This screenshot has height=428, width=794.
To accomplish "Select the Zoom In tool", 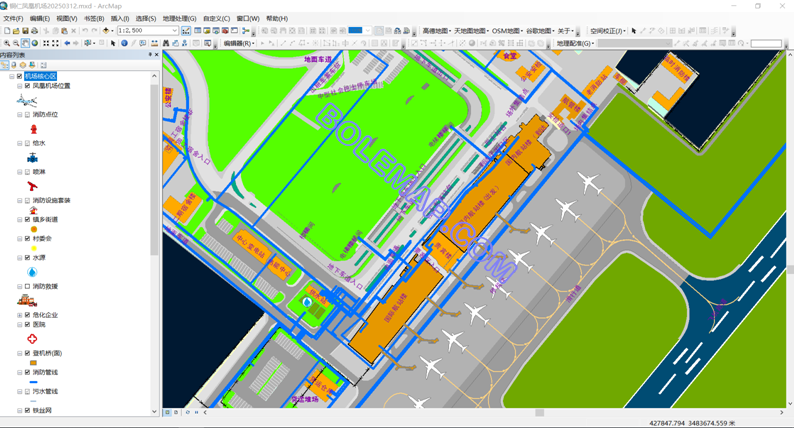I will 7,44.
